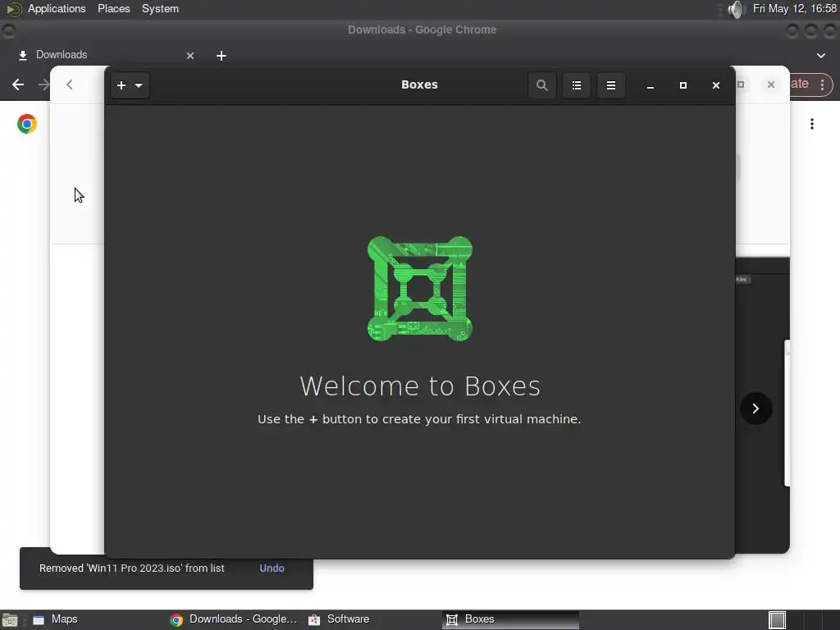This screenshot has height=630, width=840.
Task: Click the volume speaker icon
Action: pos(737,9)
